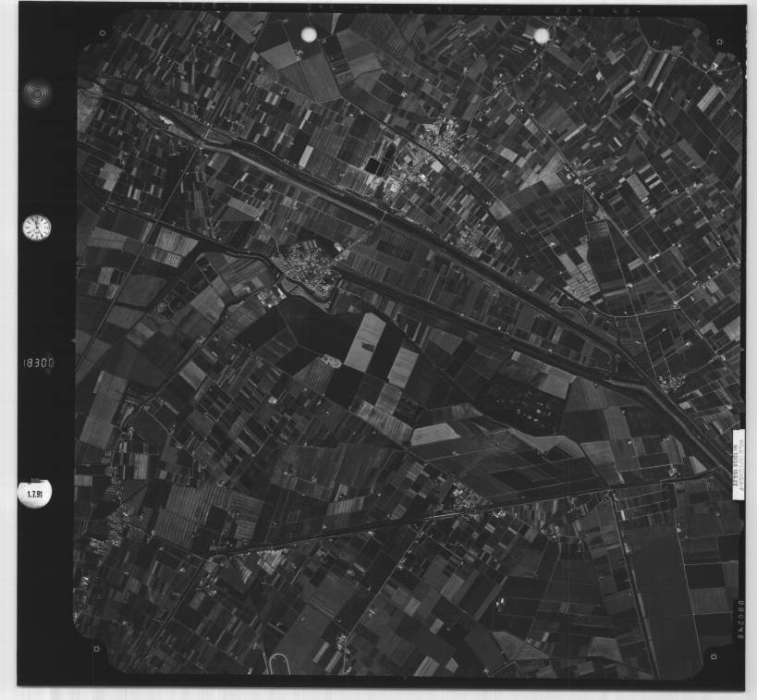Image resolution: width=757 pixels, height=700 pixels.
Task: Click the analog clock in the margin
Action: (36, 227)
